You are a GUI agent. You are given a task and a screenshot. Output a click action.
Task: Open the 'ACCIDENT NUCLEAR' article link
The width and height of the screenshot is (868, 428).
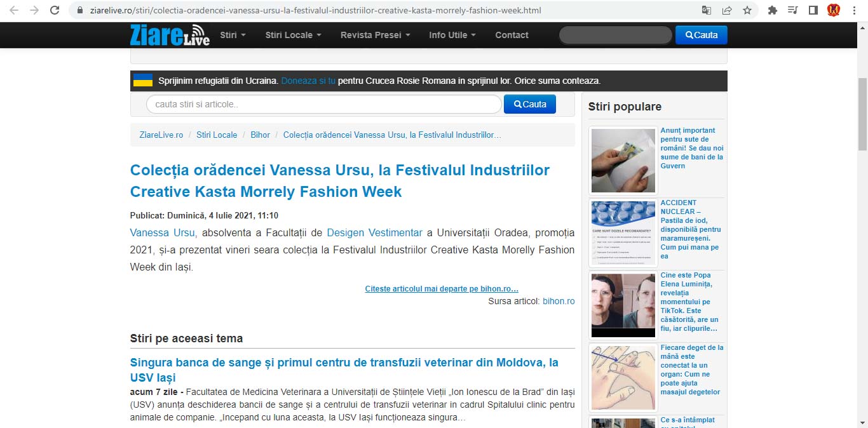point(691,229)
